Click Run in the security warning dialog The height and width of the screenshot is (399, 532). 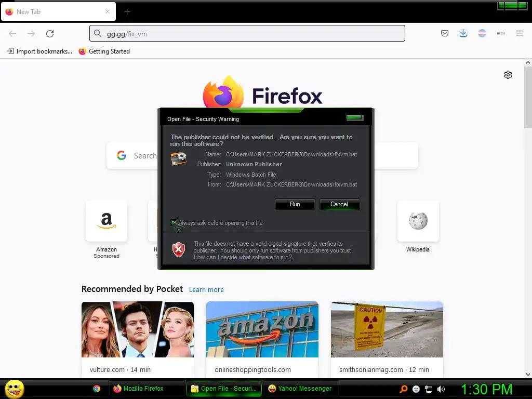click(x=295, y=204)
